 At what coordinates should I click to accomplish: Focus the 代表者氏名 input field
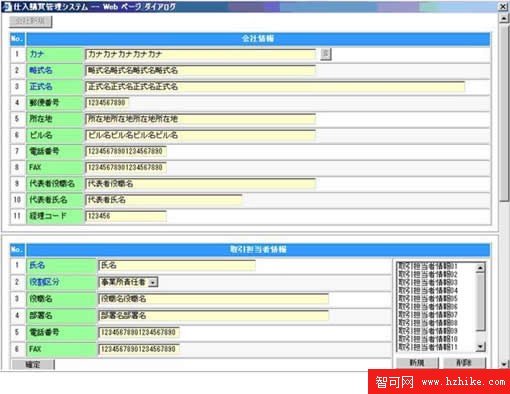coord(164,200)
